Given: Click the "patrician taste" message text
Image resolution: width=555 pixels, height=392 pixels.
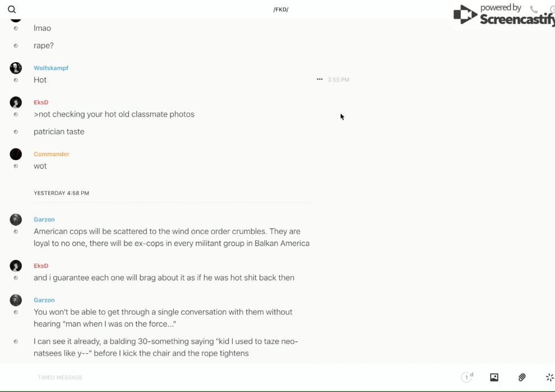Looking at the screenshot, I should 59,132.
